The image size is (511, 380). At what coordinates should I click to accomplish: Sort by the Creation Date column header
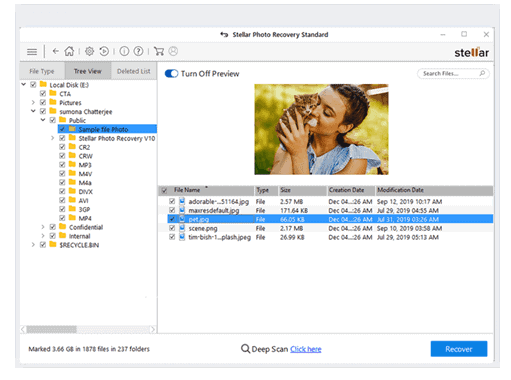pyautogui.click(x=351, y=190)
